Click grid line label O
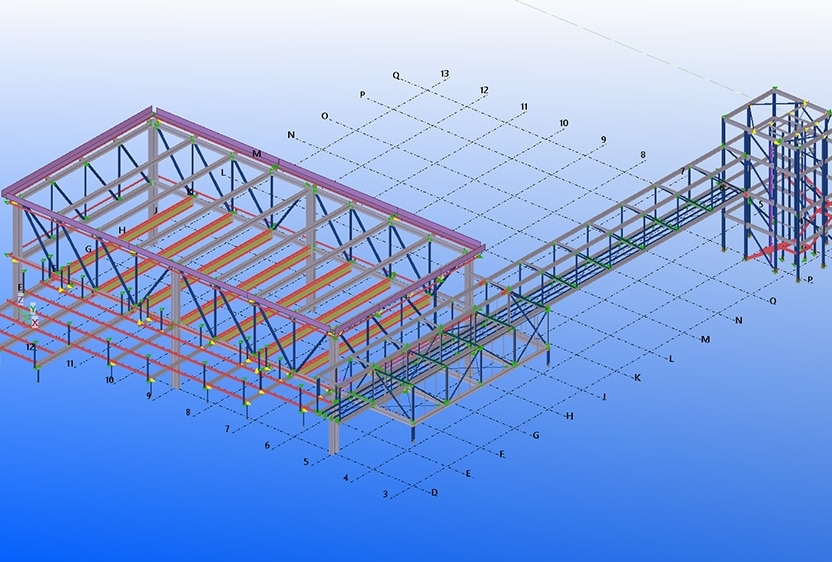 (325, 116)
